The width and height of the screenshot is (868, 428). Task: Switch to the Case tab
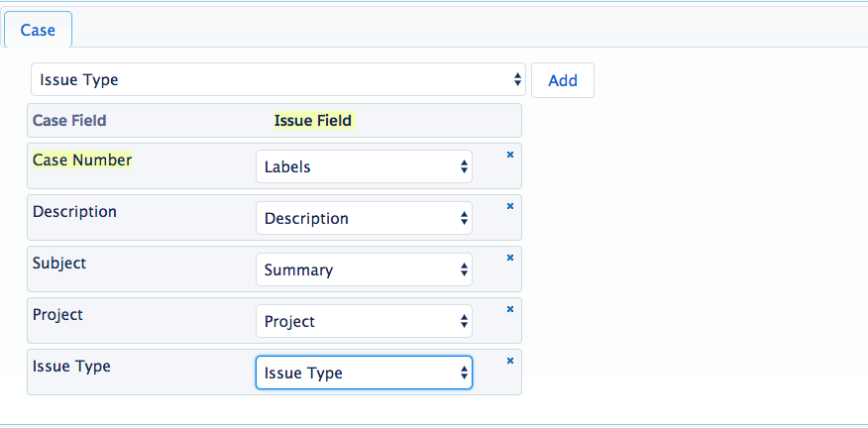click(x=38, y=30)
